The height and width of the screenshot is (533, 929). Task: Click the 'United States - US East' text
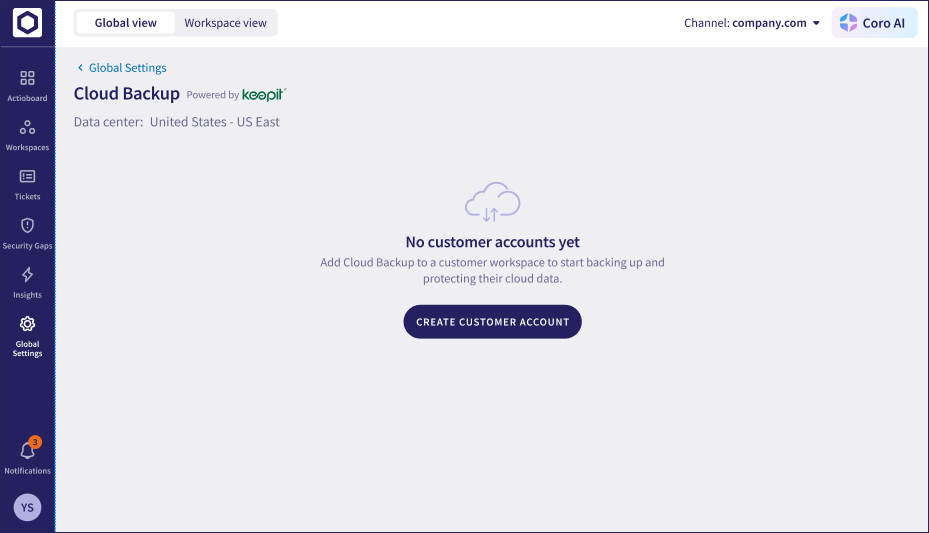tap(214, 122)
